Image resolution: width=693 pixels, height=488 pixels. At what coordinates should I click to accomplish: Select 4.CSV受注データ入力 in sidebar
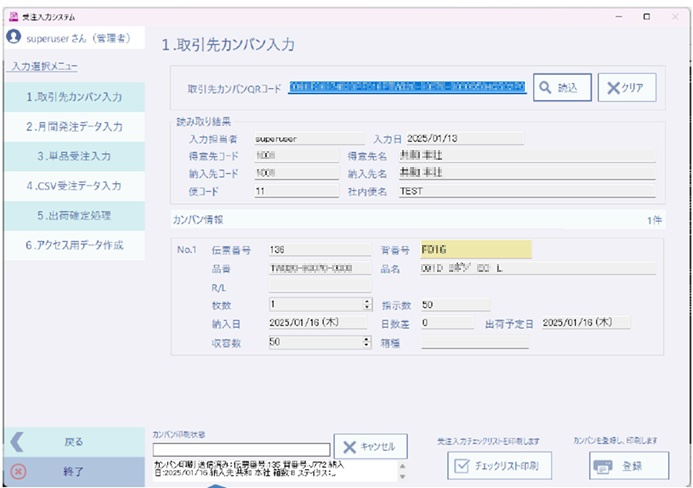point(74,186)
